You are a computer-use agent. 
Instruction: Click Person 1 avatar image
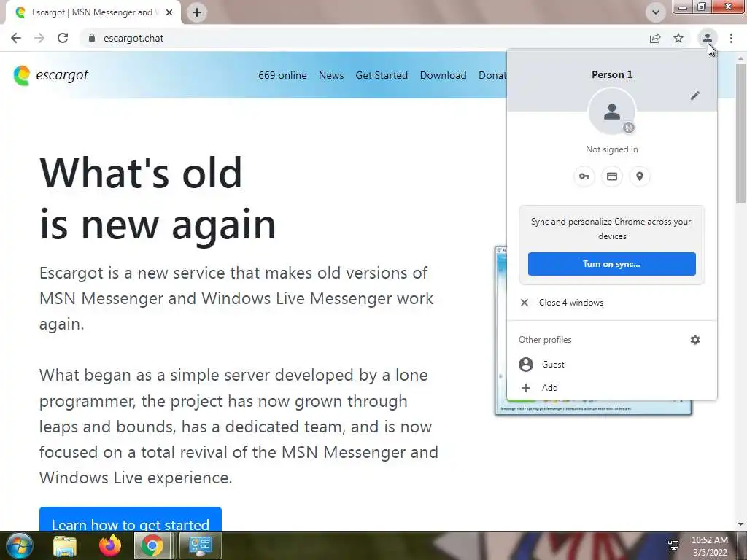click(612, 112)
